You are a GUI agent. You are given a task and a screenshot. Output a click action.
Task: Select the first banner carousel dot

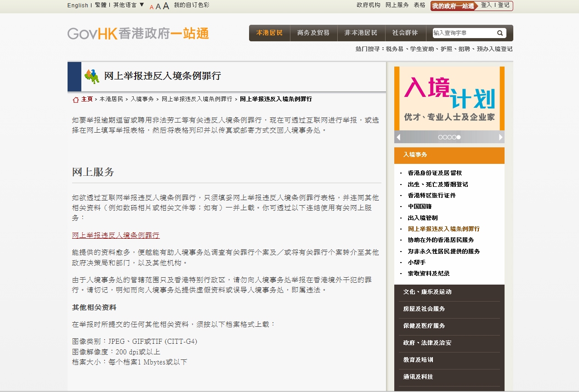(440, 137)
